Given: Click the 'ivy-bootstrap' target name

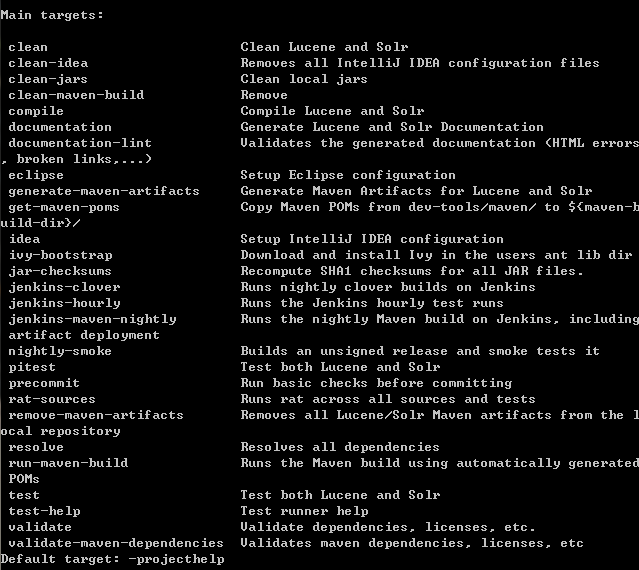Looking at the screenshot, I should coord(60,255).
